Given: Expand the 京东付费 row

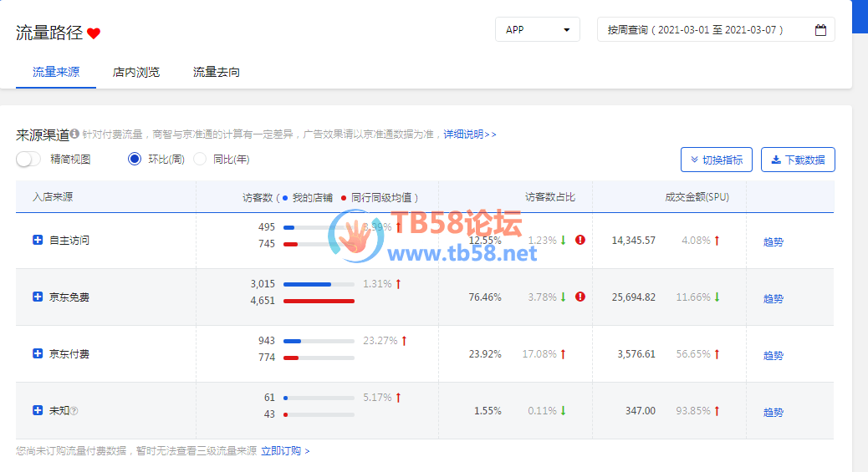Looking at the screenshot, I should 38,353.
